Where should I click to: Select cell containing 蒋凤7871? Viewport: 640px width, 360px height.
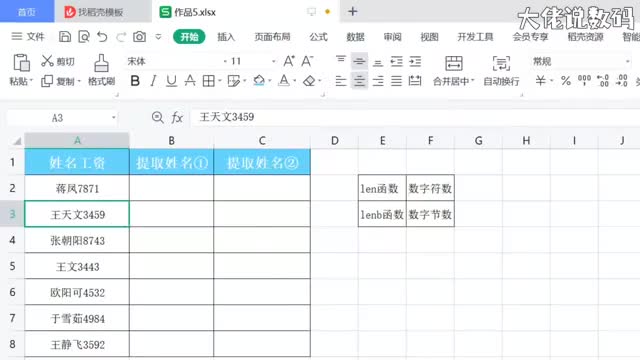77,188
